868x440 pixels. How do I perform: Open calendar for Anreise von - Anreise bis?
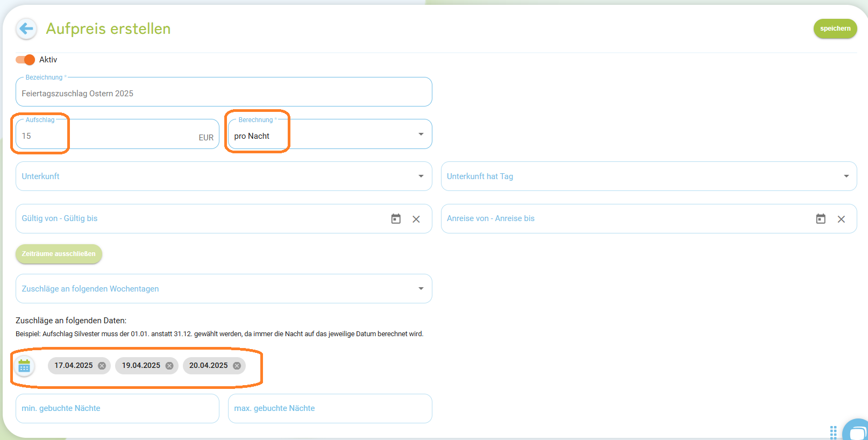tap(821, 219)
